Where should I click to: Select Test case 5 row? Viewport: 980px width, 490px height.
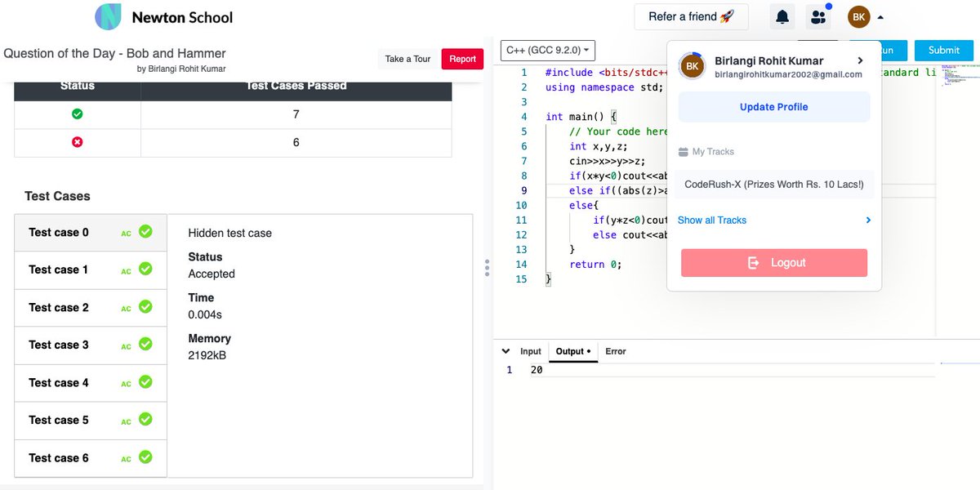coord(91,421)
